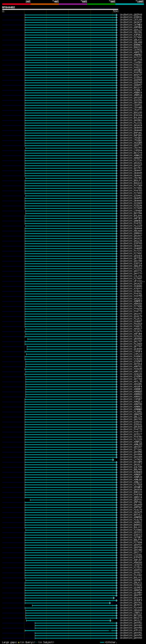Select hit UniRef100_Q43437
The height and width of the screenshot is (644, 146).
pos(131,22)
